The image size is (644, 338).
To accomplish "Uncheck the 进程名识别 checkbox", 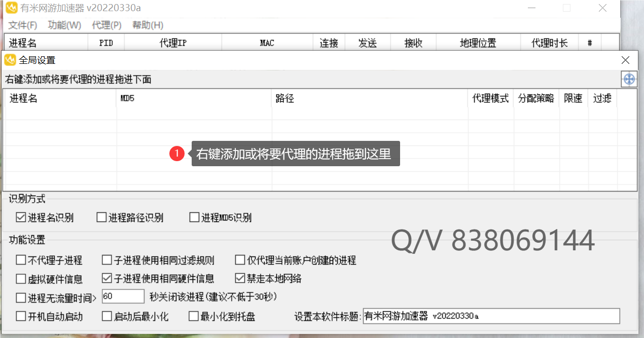I will pyautogui.click(x=21, y=217).
